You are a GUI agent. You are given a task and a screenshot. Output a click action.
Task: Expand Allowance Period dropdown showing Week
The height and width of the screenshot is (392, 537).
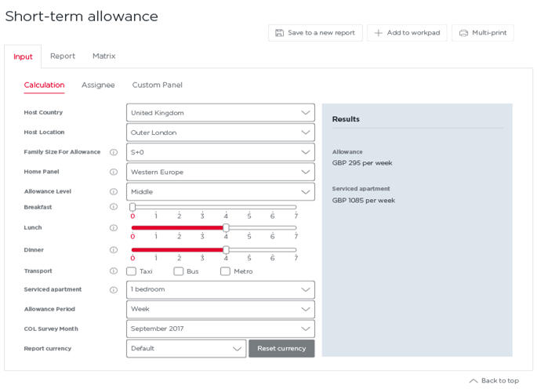pyautogui.click(x=220, y=309)
